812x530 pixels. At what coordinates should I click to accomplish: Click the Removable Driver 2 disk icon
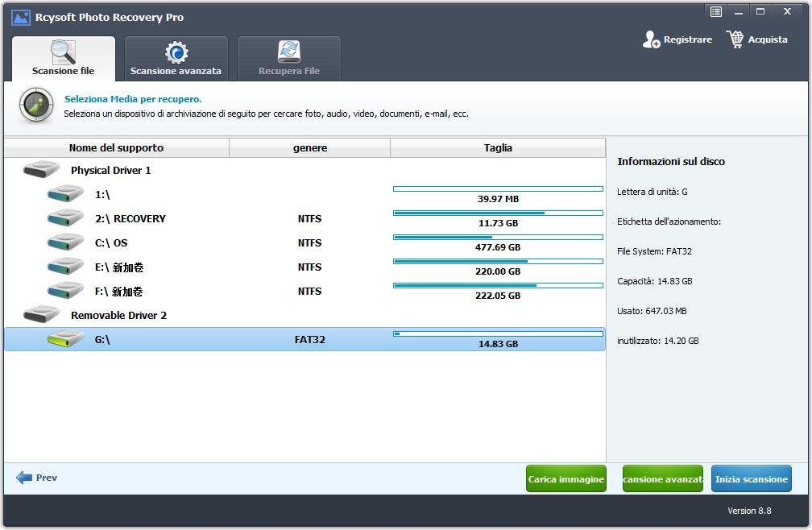pyautogui.click(x=41, y=315)
